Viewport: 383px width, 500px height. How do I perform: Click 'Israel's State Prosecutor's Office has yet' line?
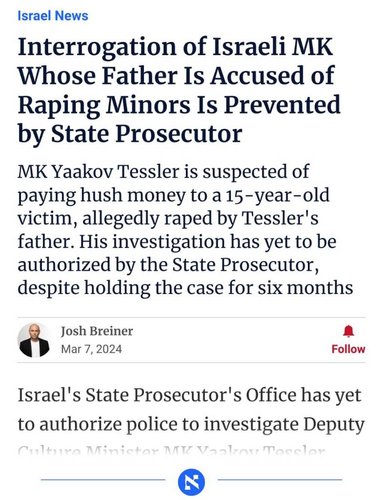point(189,395)
